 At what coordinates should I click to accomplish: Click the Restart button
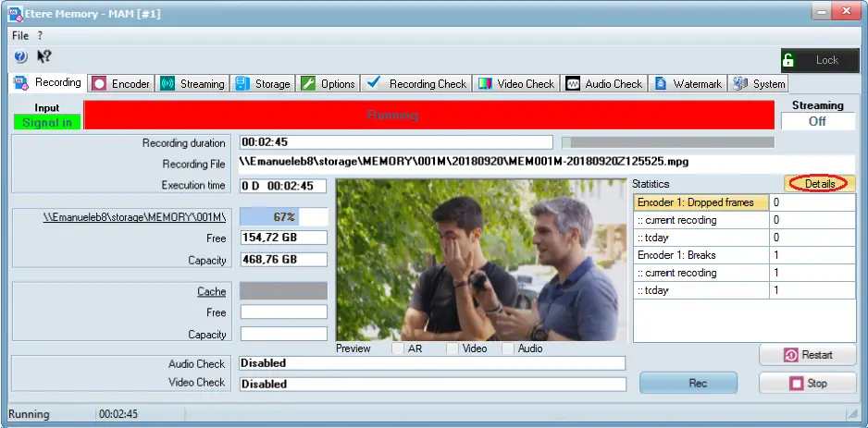click(x=808, y=355)
